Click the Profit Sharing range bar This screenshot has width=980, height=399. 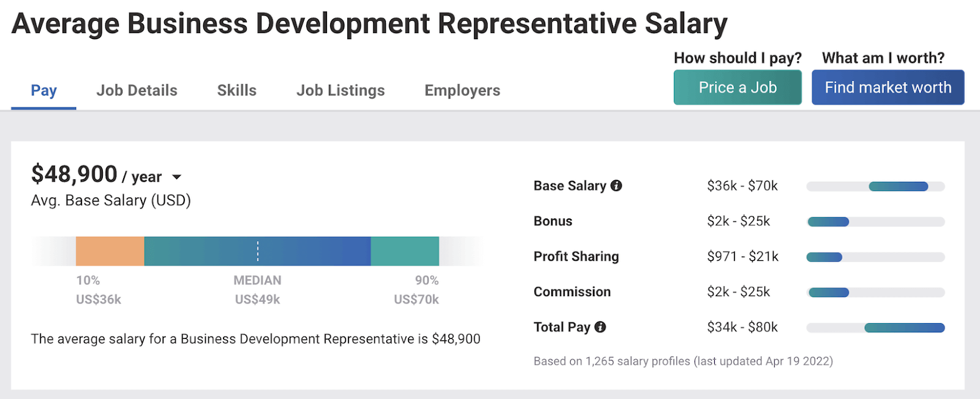coord(875,257)
